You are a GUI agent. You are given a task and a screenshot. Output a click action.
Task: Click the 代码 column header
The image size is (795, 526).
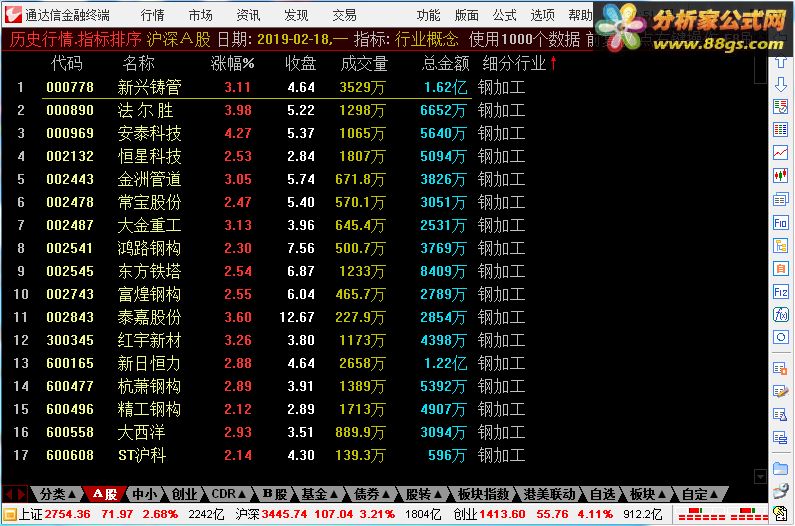(x=66, y=63)
